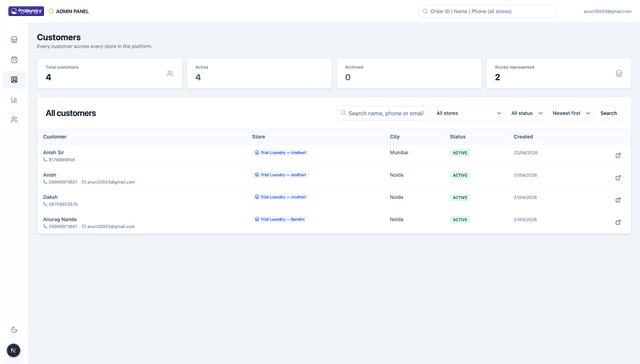Click the phone number under Daksh

63,204
